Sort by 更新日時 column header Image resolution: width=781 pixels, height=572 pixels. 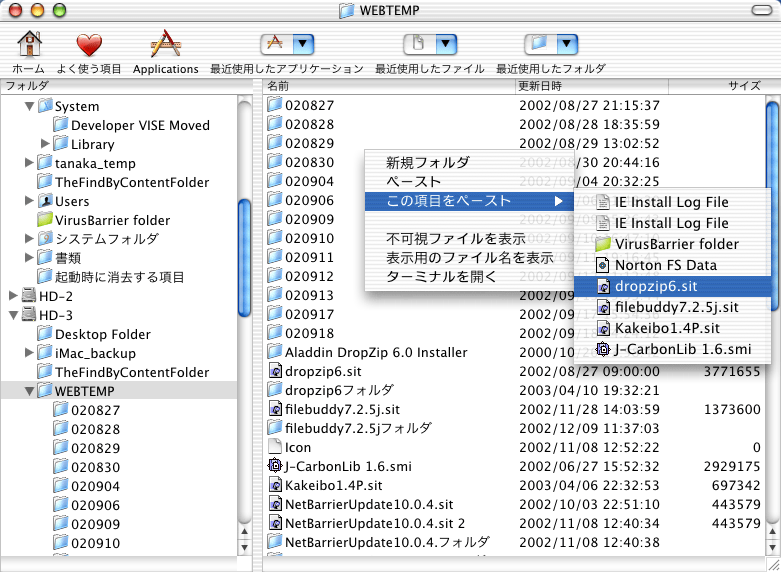(591, 86)
